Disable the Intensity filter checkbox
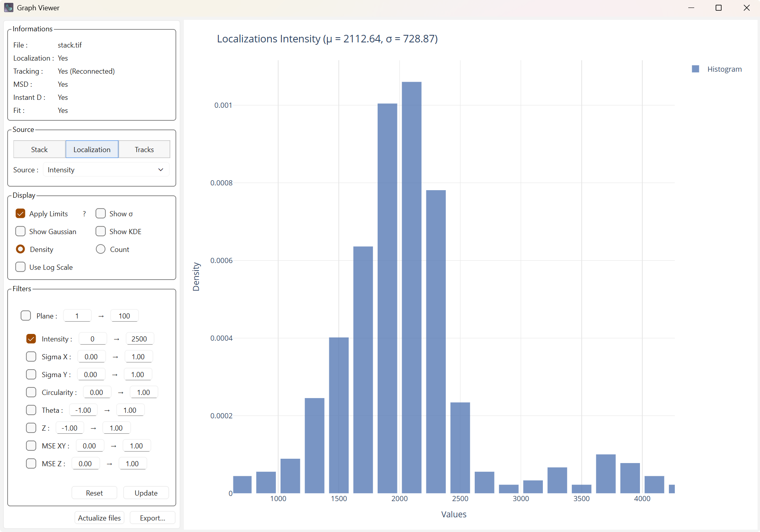 tap(31, 339)
